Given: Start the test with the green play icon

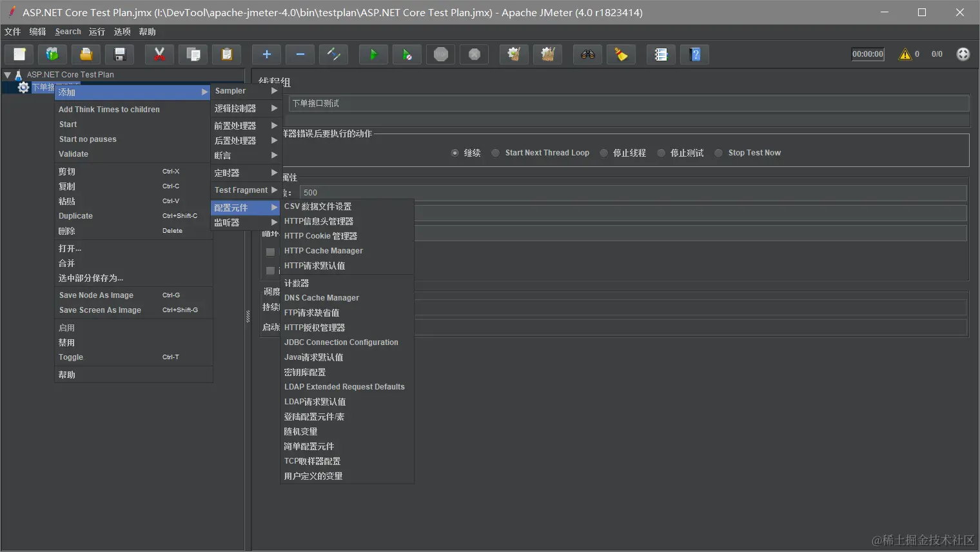Looking at the screenshot, I should tap(373, 54).
